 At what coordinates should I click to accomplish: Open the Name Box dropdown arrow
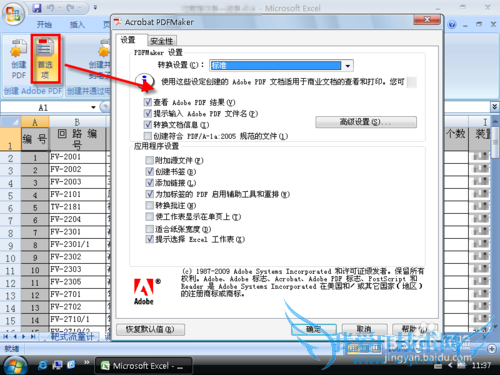pyautogui.click(x=93, y=107)
